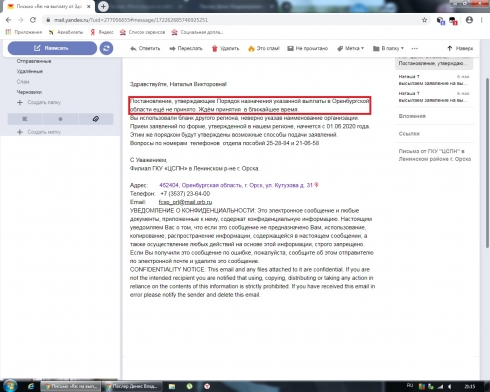Click the list filter icon in sidebar

tap(25, 119)
